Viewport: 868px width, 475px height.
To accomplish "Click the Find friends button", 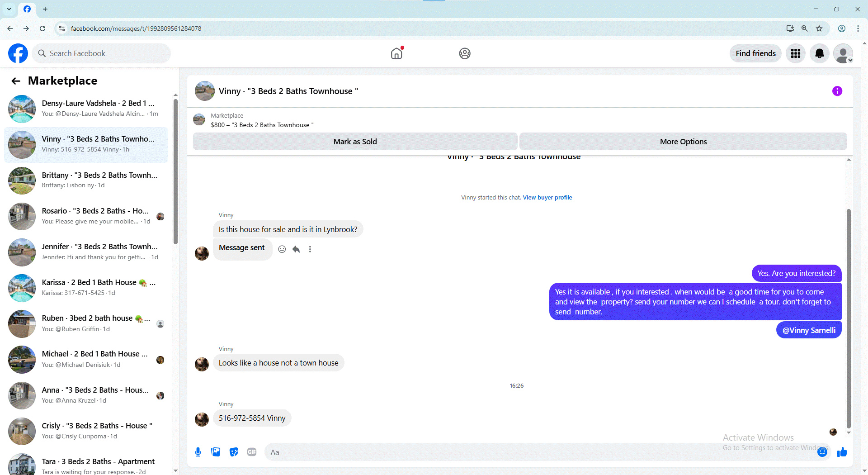I will (x=755, y=53).
